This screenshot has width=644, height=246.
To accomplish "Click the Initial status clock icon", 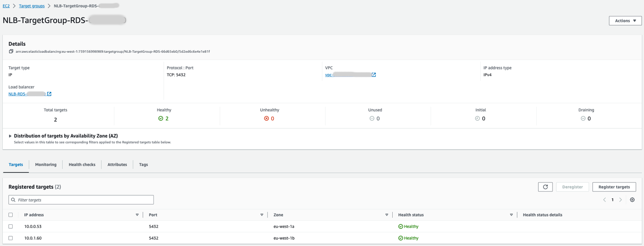I will tap(477, 118).
